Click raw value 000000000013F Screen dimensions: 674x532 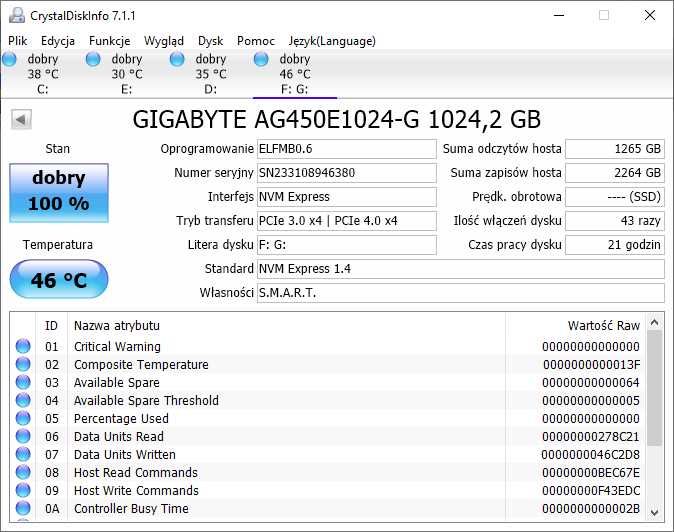point(591,364)
